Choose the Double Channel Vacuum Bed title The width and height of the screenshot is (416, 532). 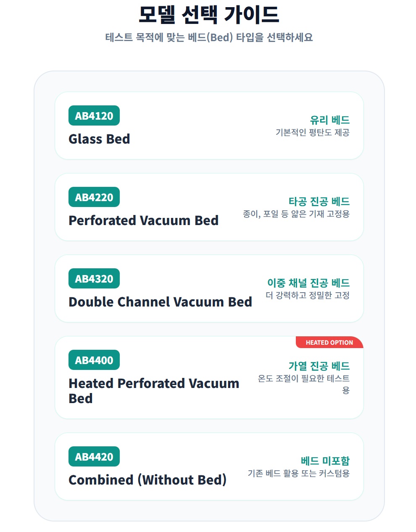(x=160, y=302)
